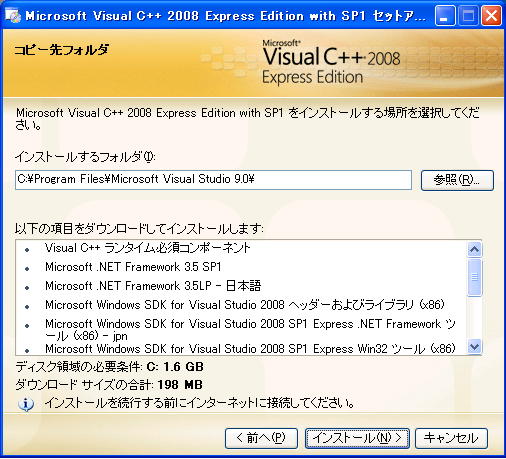Click the component list scrollbar thumb

(x=474, y=277)
